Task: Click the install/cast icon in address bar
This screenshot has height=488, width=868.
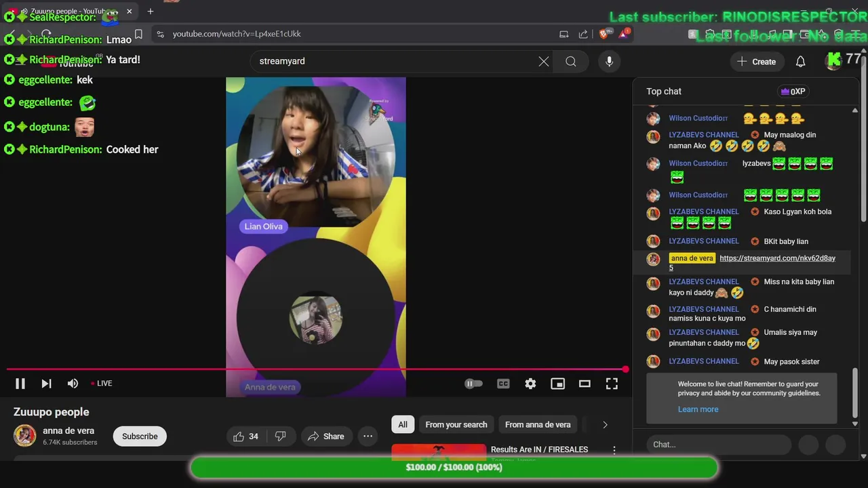Action: coord(564,34)
